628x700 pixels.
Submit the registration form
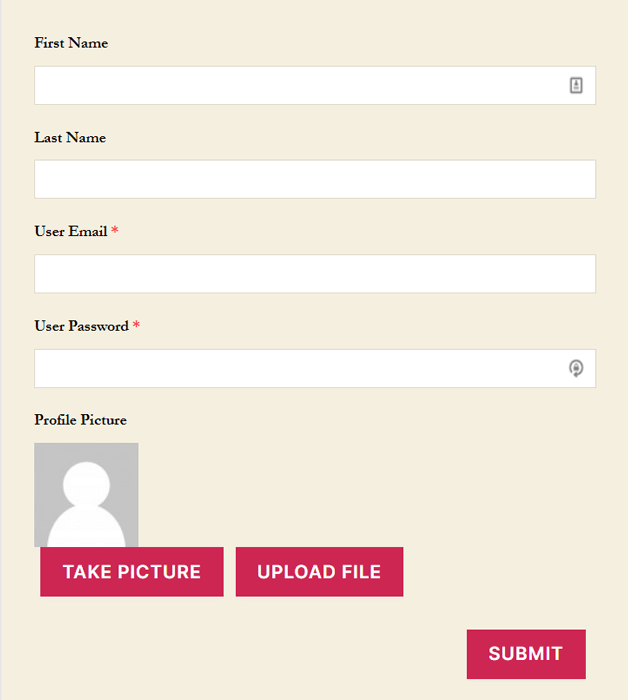pyautogui.click(x=526, y=654)
